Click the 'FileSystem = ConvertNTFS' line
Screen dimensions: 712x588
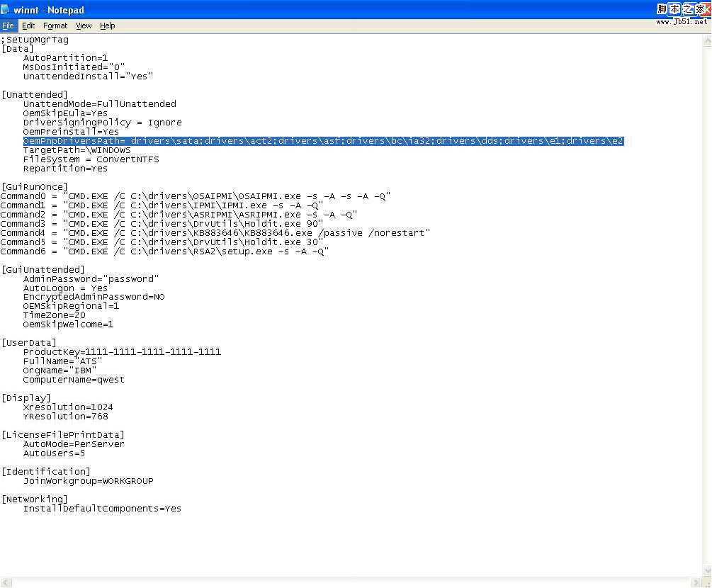[x=91, y=159]
